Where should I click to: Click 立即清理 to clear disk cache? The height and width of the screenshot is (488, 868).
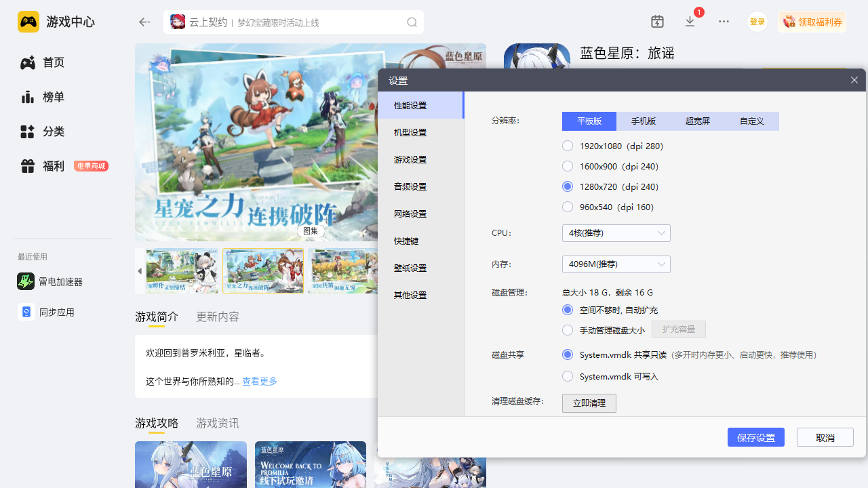tap(589, 403)
